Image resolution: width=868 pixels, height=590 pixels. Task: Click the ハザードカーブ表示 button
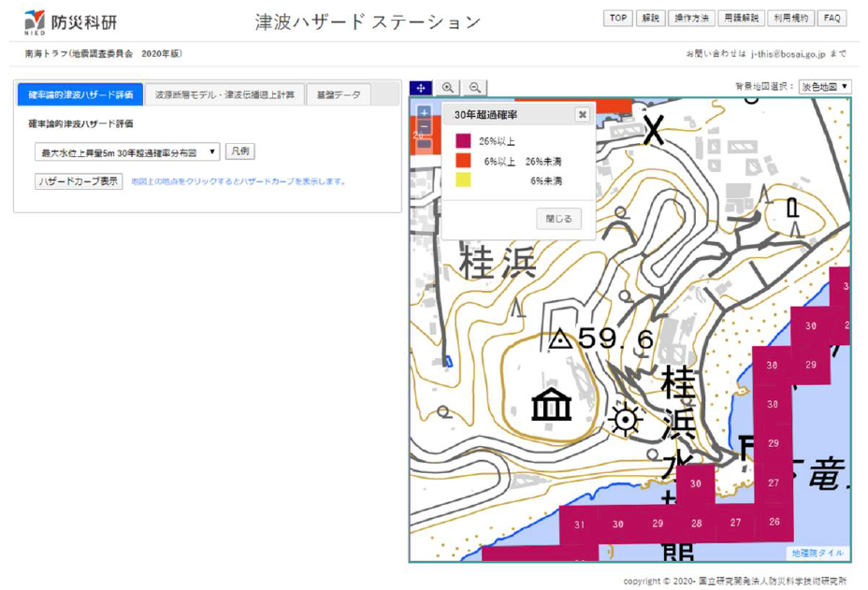pyautogui.click(x=79, y=181)
